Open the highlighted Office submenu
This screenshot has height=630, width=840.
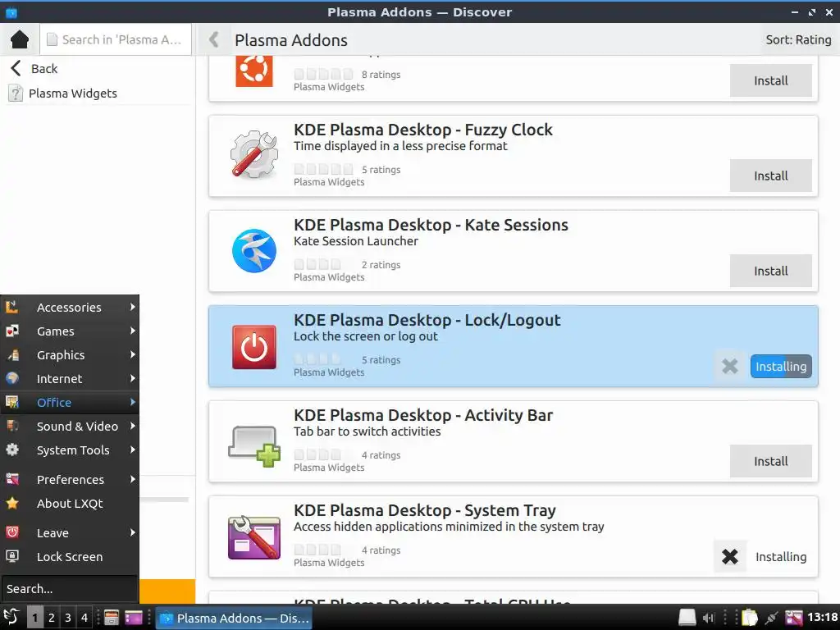[70, 402]
